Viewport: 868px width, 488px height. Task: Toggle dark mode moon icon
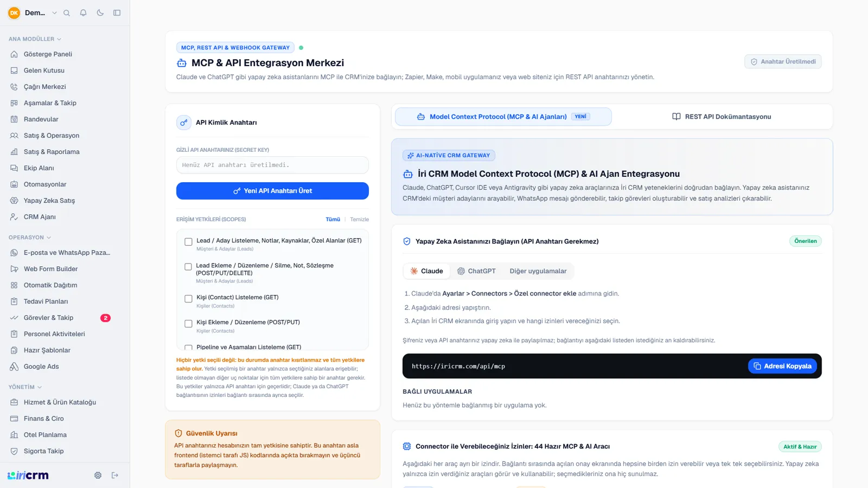[100, 13]
